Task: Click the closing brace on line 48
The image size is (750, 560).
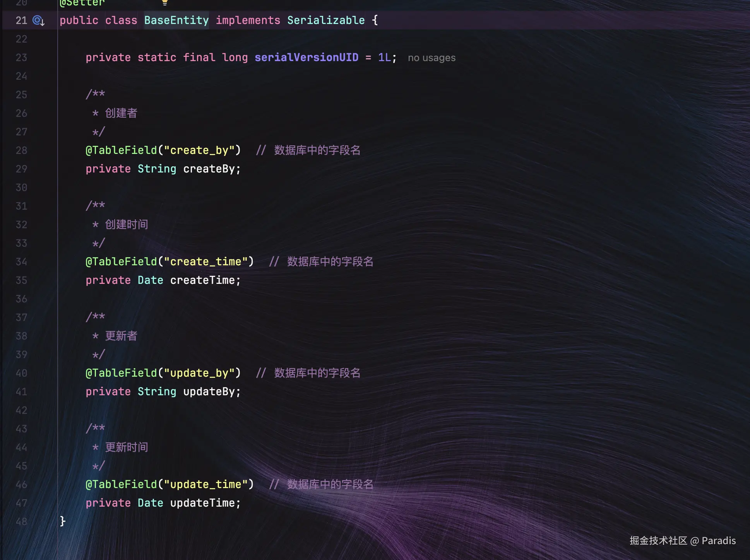Action: pos(63,521)
